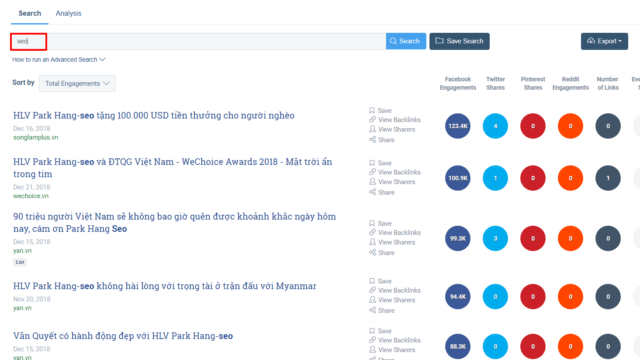Share the songlamplus.vn article

[x=382, y=140]
